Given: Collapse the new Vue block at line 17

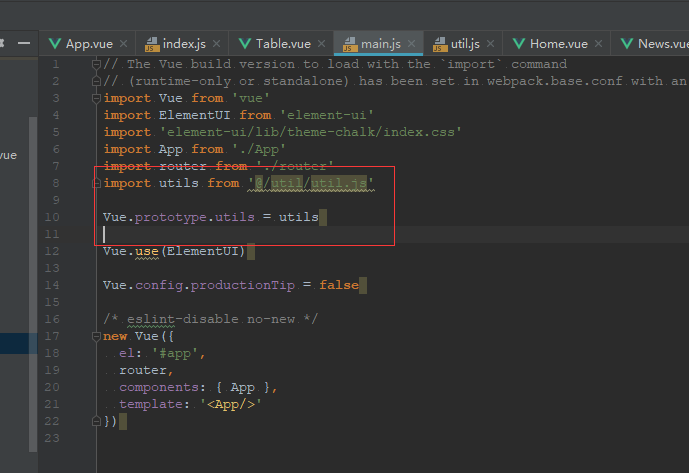Looking at the screenshot, I should click(98, 337).
